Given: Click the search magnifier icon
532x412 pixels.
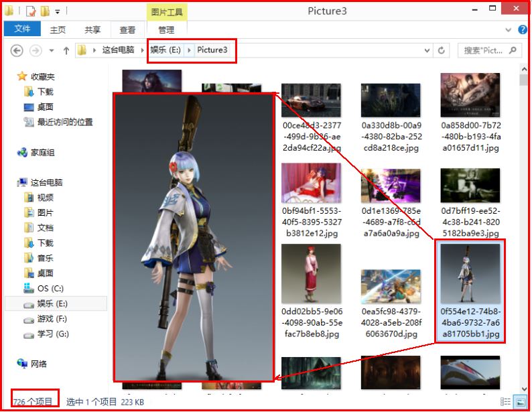Looking at the screenshot, I should (513, 50).
